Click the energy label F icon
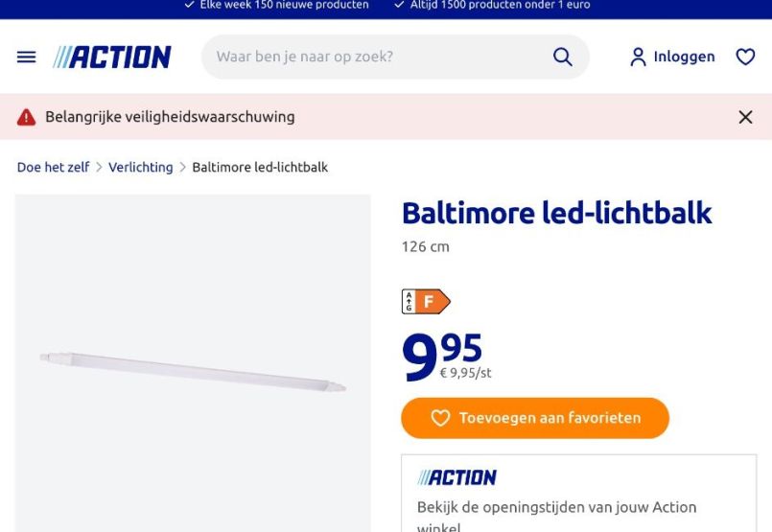 pyautogui.click(x=426, y=302)
